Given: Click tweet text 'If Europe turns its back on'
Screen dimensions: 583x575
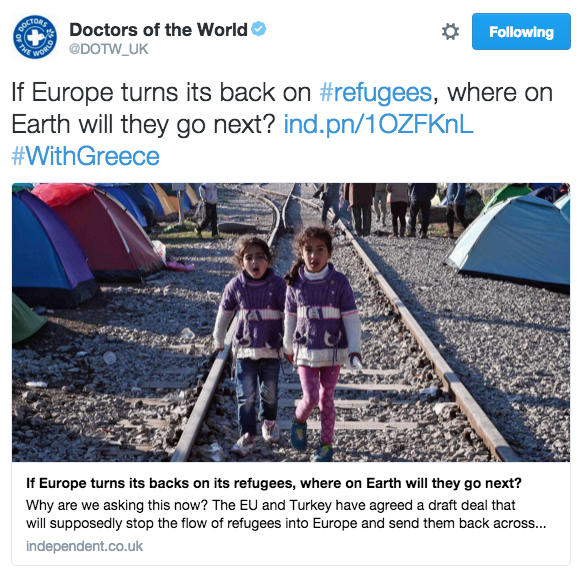Looking at the screenshot, I should 161,93.
